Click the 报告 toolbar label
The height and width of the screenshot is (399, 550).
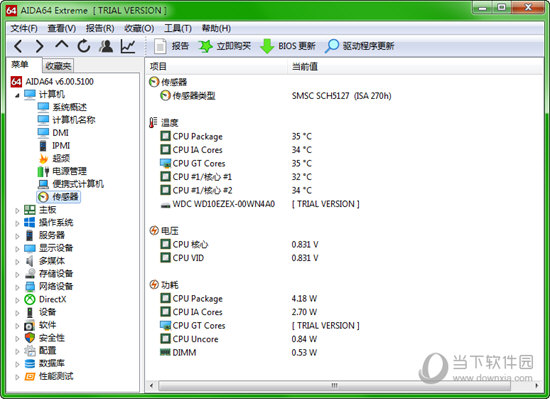click(x=180, y=46)
